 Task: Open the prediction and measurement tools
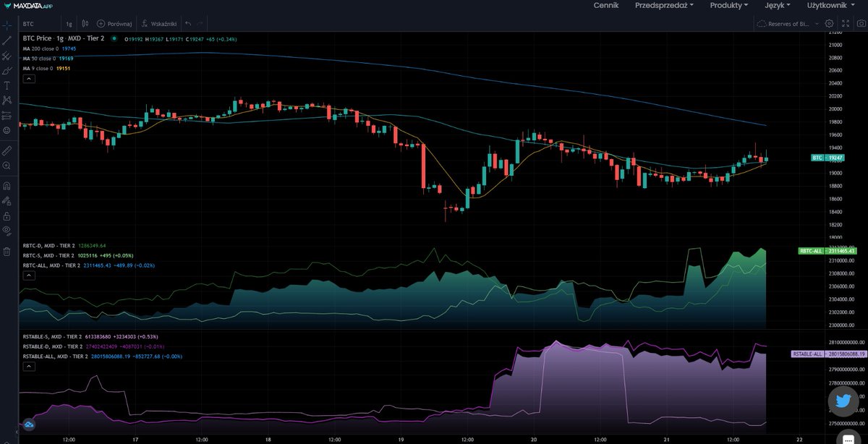click(x=7, y=115)
